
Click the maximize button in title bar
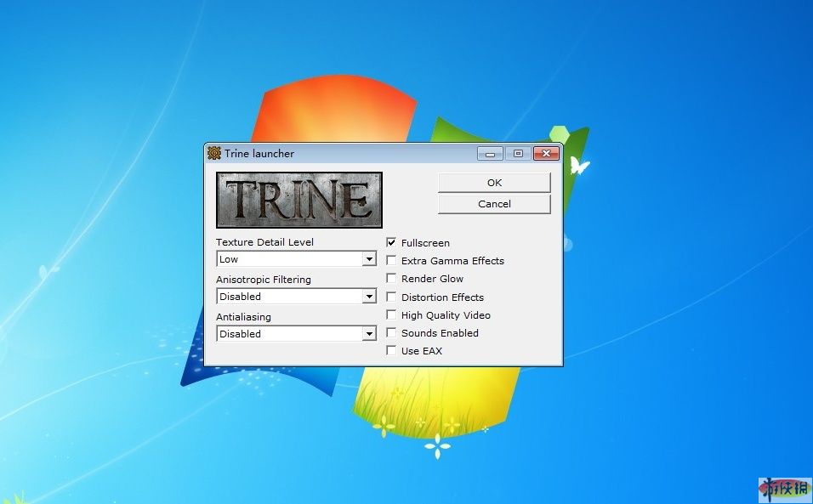point(517,154)
